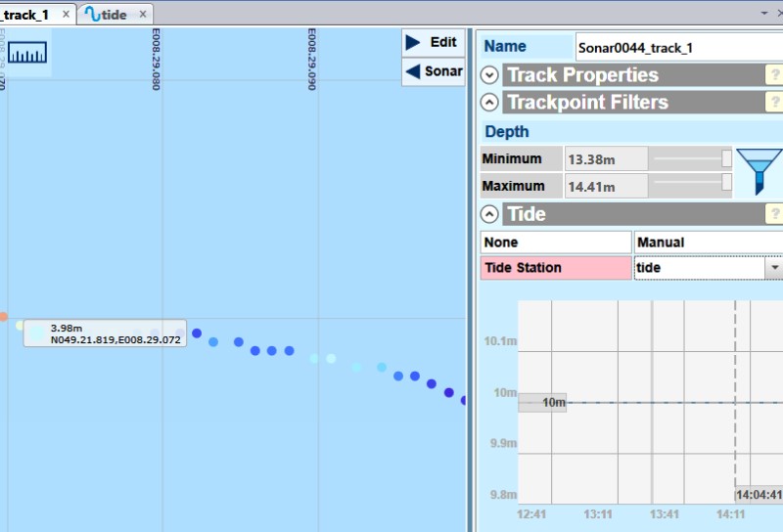Open help for Tide section
This screenshot has height=532, width=783.
[x=774, y=214]
